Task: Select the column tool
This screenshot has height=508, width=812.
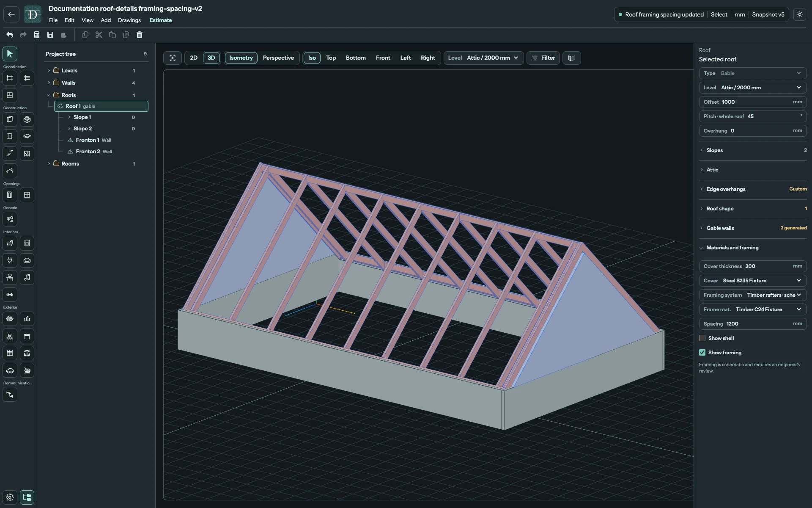Action: 10,136
